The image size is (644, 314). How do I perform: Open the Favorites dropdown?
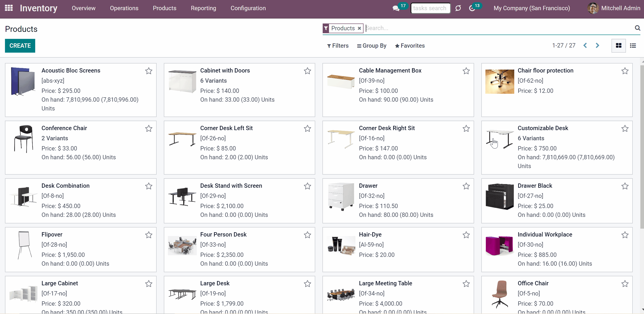pos(410,46)
